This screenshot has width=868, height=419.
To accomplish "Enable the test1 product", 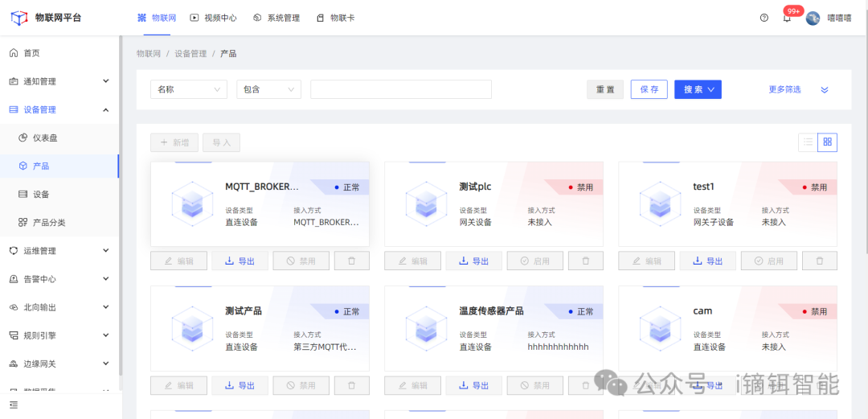I will [768, 261].
